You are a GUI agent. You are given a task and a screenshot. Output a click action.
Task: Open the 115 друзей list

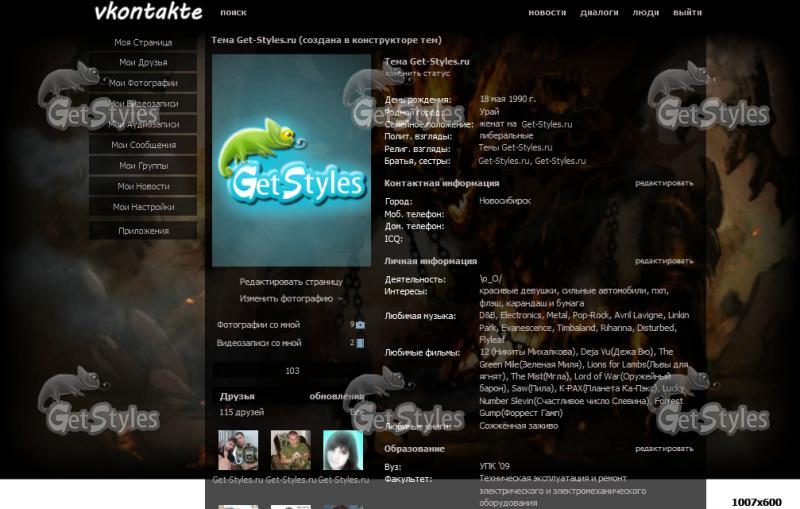241,412
